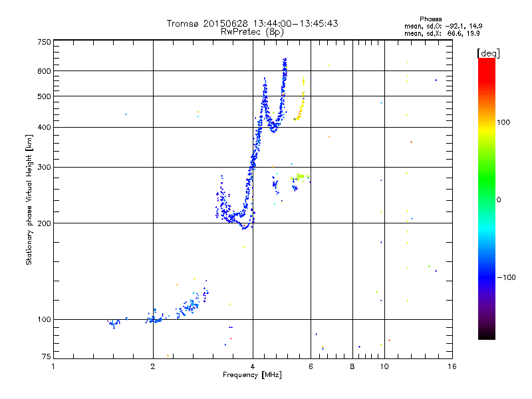This screenshot has width=532, height=399.
Task: Click the y-axis tick label '500'
Action: [x=44, y=96]
